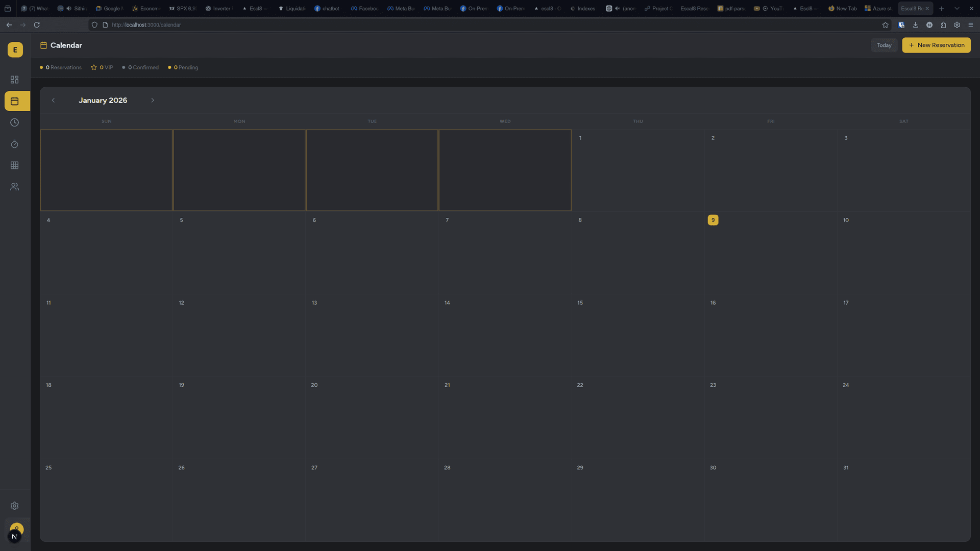Image resolution: width=980 pixels, height=551 pixels.
Task: Select January 9 on the calendar
Action: (713, 220)
